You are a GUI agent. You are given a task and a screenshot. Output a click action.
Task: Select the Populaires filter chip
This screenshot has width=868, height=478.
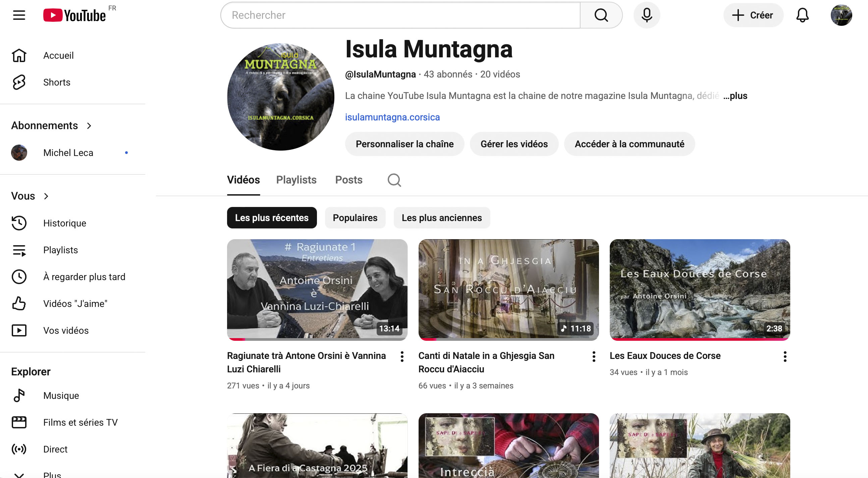tap(355, 218)
